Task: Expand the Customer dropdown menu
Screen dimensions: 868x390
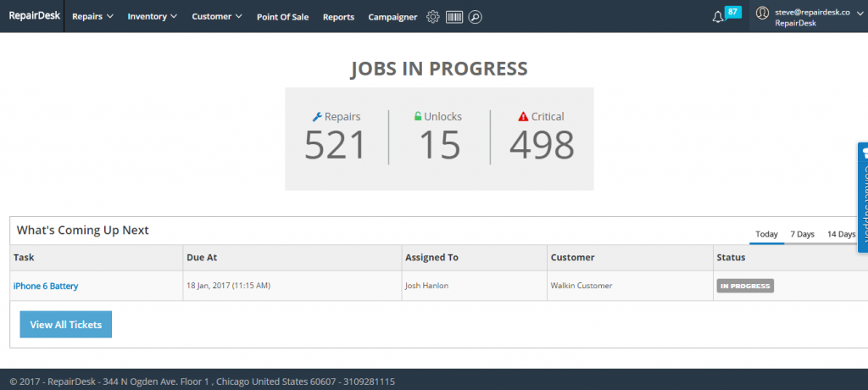Action: point(217,17)
